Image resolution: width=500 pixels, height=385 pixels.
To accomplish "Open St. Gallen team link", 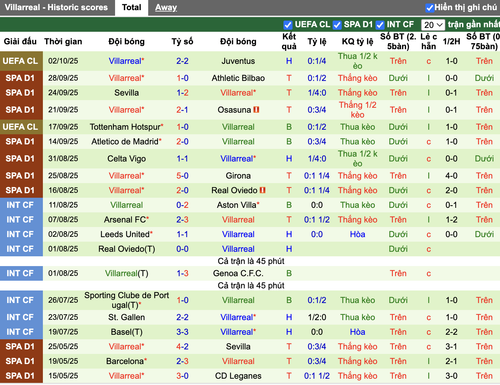I will click(x=126, y=317).
